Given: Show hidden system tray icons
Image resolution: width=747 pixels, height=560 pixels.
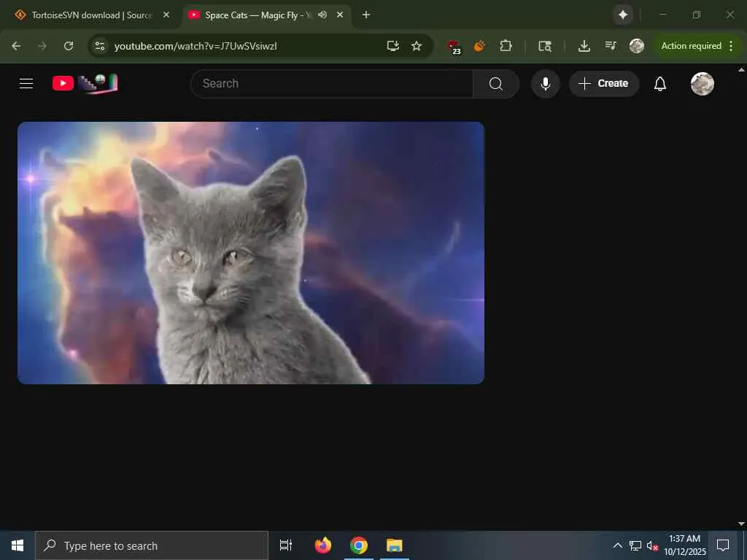Looking at the screenshot, I should pos(617,545).
